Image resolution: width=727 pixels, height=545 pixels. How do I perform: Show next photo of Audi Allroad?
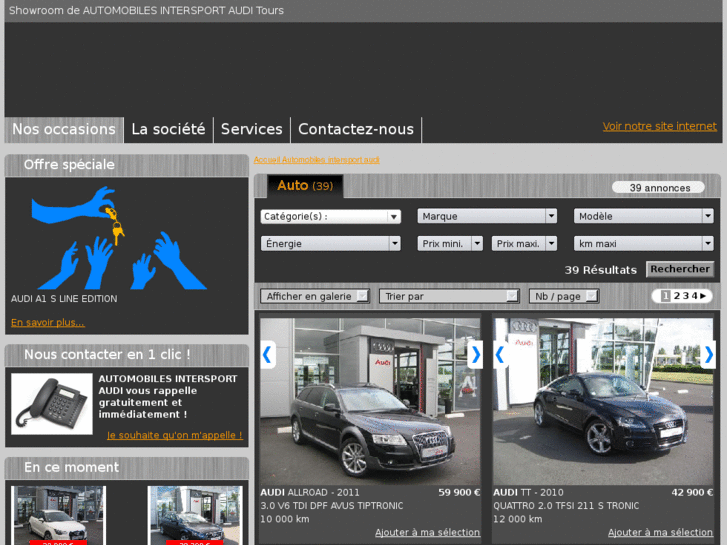tap(475, 355)
